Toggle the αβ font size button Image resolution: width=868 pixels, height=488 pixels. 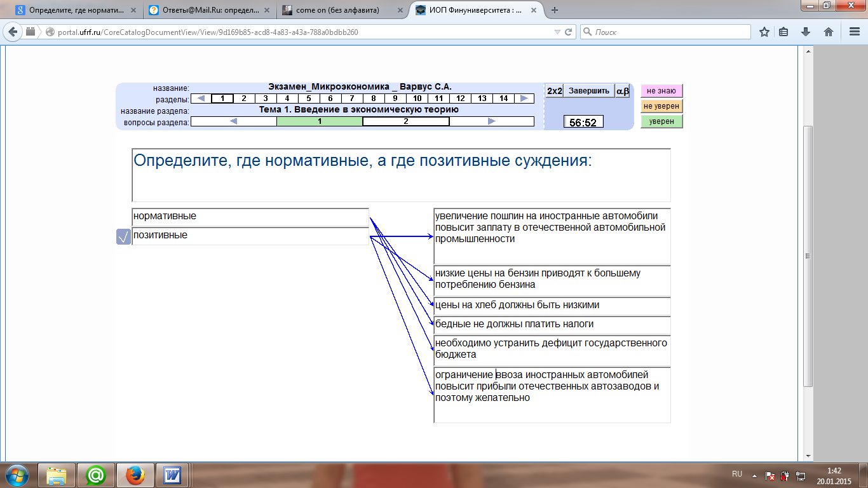point(623,91)
